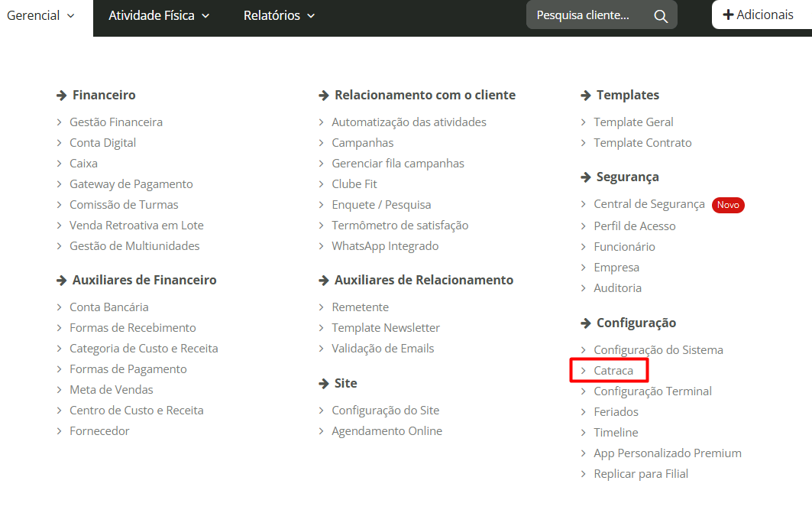812x526 pixels.
Task: Click the search magnifier icon
Action: (660, 16)
